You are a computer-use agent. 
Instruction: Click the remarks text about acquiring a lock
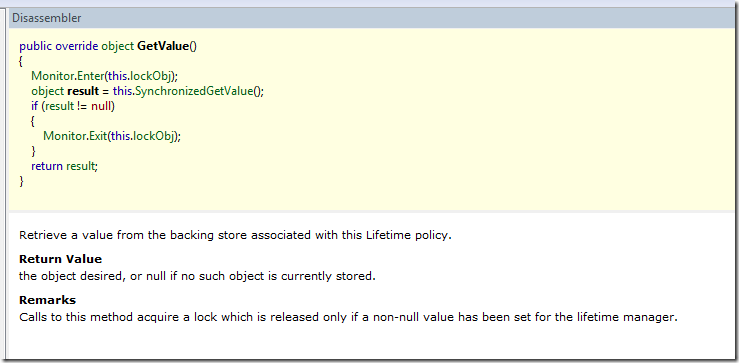click(x=348, y=317)
